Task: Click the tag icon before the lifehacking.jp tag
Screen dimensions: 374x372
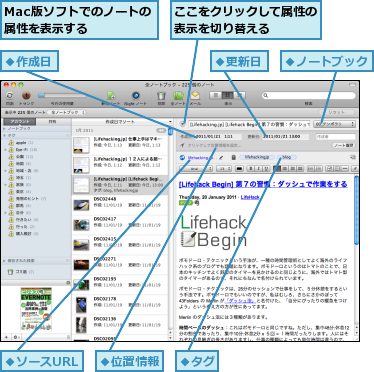Action: [x=234, y=158]
